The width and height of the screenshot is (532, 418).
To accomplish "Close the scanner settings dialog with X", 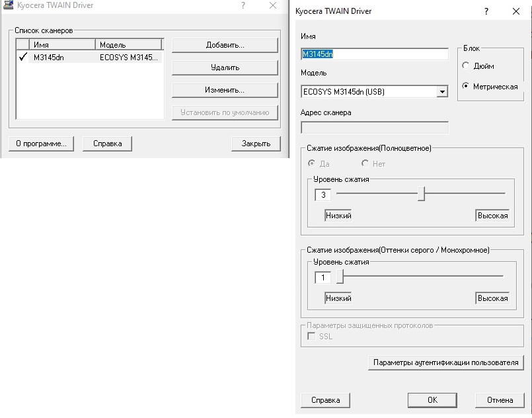I will pyautogui.click(x=516, y=11).
